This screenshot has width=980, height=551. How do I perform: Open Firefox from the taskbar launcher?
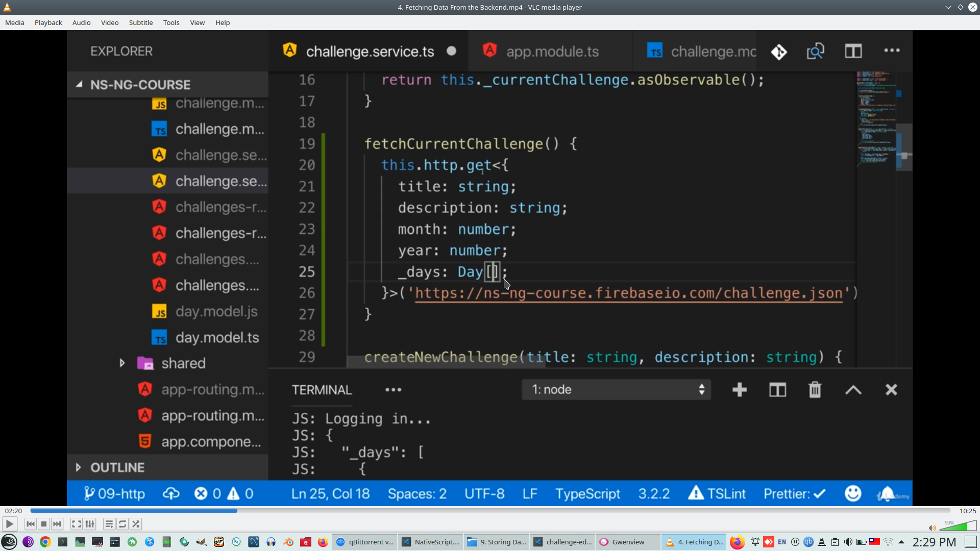[x=323, y=542]
